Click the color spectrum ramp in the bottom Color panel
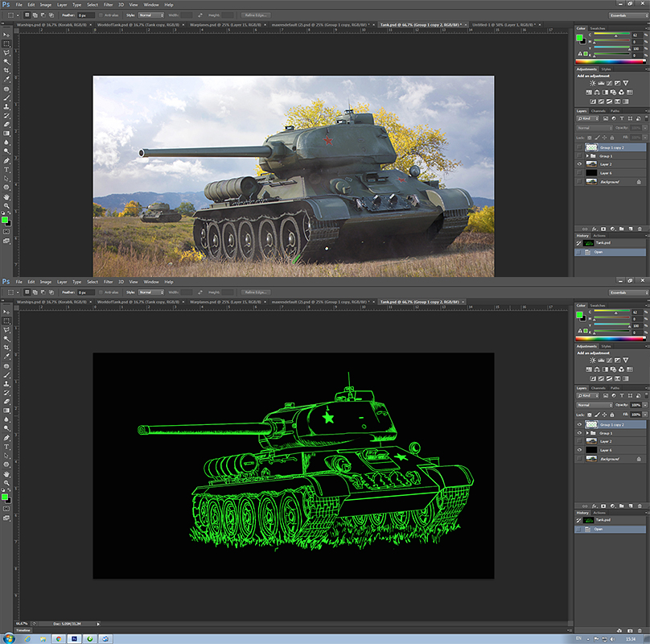 pyautogui.click(x=611, y=339)
